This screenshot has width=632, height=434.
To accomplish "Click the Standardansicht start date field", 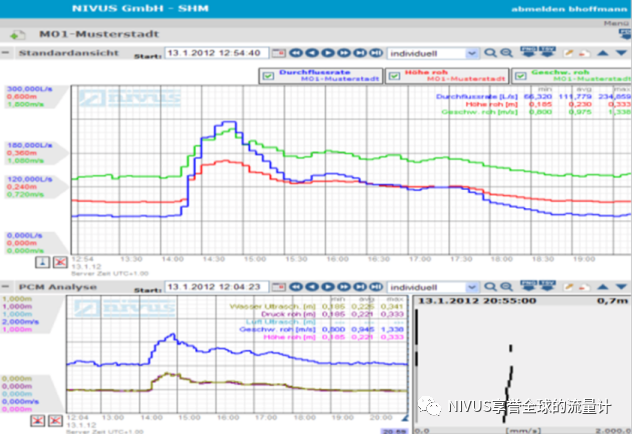I will [214, 53].
